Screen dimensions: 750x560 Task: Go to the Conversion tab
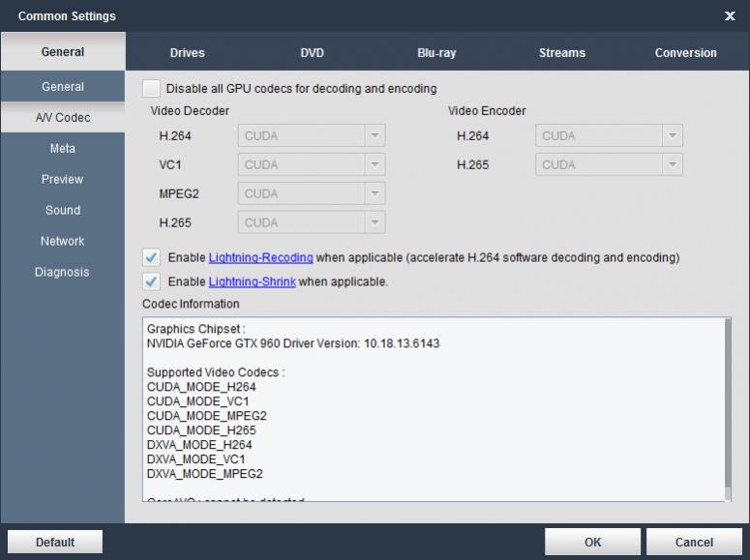point(685,53)
